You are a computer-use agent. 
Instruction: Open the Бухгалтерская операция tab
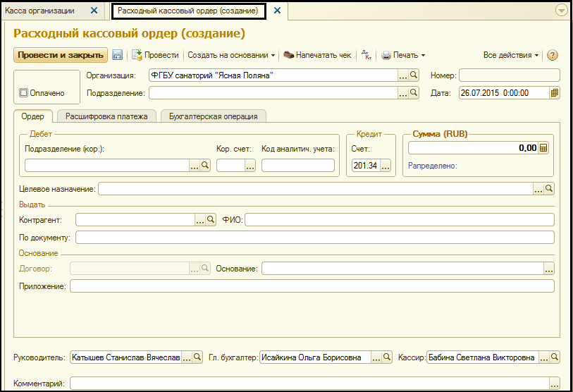point(213,116)
